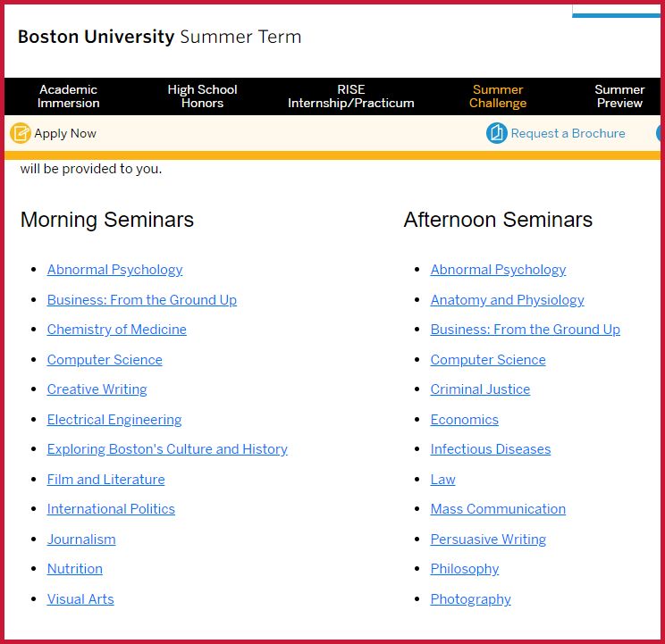Open the Academic Immersion menu item

click(68, 96)
